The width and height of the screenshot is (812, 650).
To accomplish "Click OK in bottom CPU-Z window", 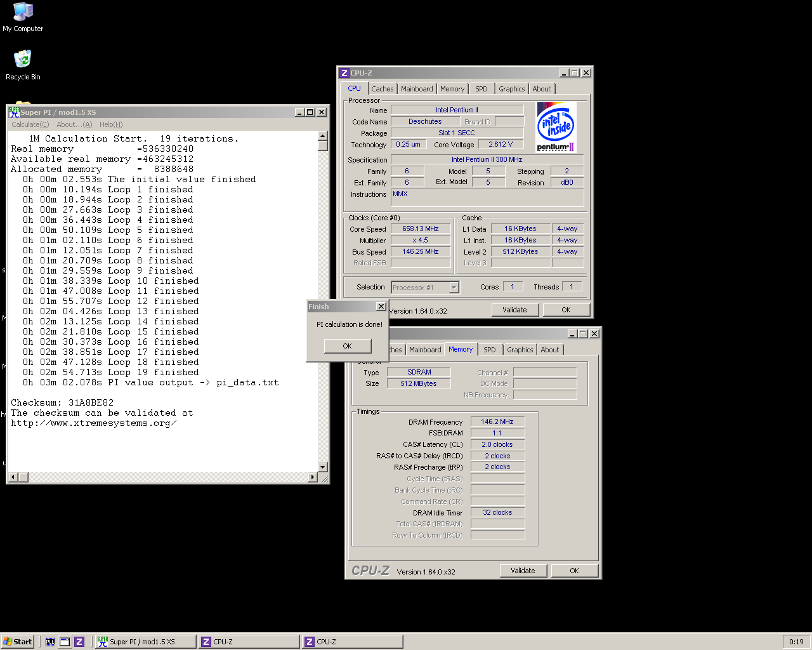I will click(x=574, y=571).
